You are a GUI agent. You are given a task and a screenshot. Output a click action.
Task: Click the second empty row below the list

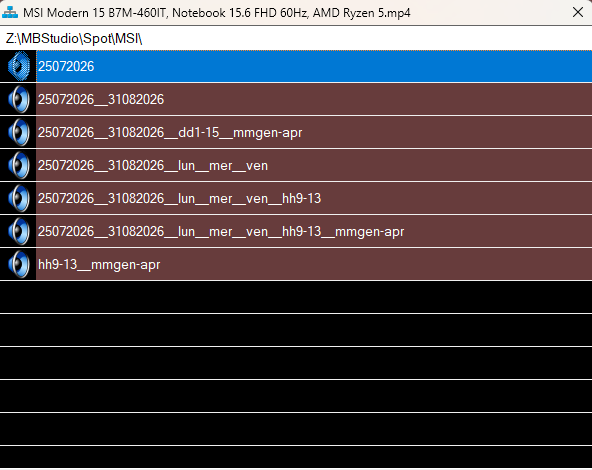click(296, 330)
